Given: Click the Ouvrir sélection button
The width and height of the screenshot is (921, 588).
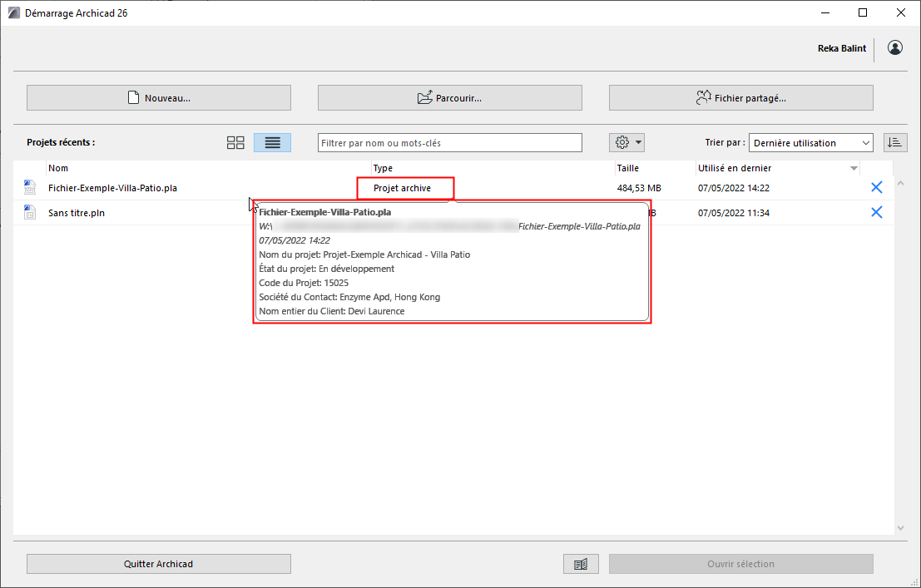Looking at the screenshot, I should 740,564.
